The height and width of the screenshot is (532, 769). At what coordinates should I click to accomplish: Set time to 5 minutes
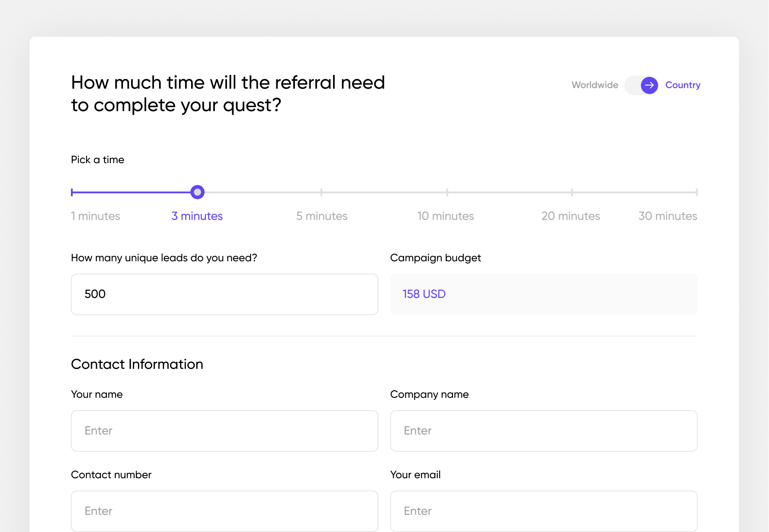pyautogui.click(x=322, y=216)
